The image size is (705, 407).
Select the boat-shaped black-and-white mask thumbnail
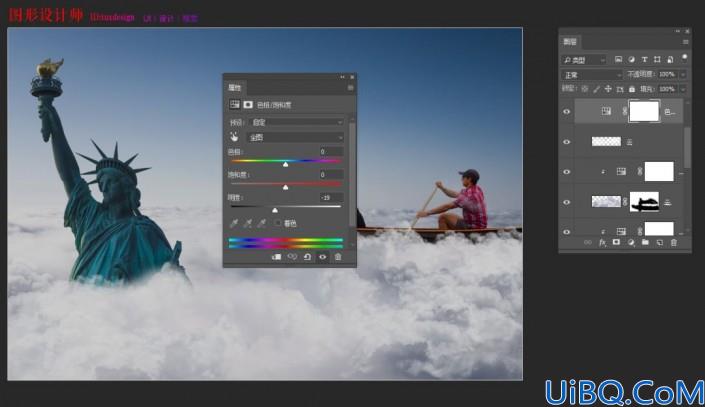(644, 202)
